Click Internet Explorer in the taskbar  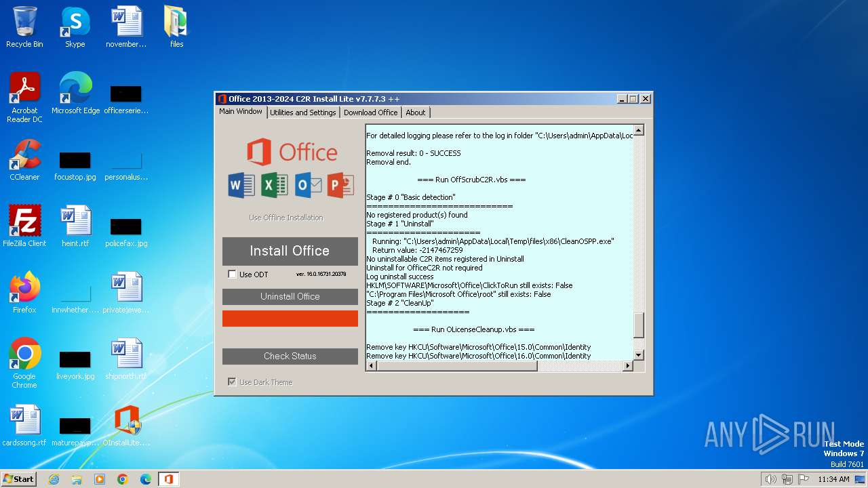pos(54,479)
